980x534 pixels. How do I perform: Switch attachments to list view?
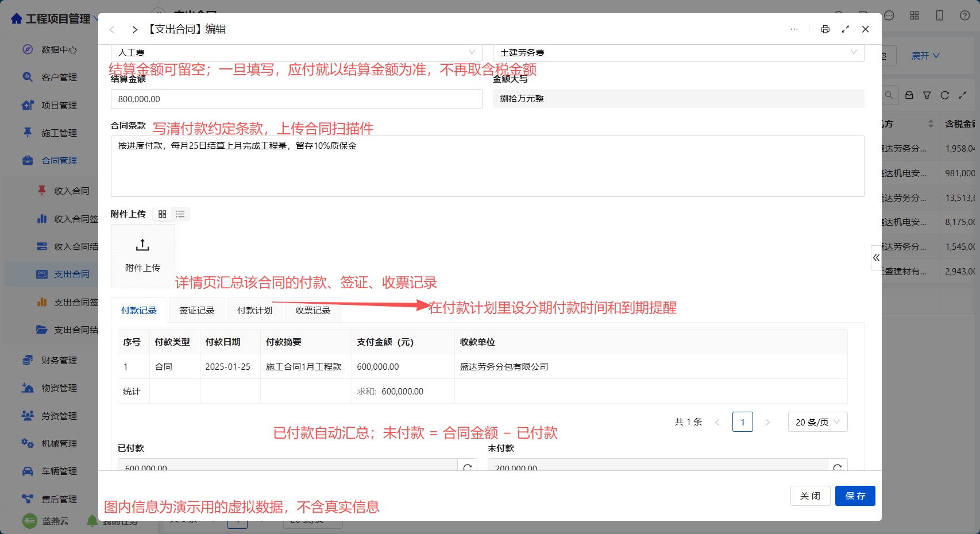(x=180, y=214)
